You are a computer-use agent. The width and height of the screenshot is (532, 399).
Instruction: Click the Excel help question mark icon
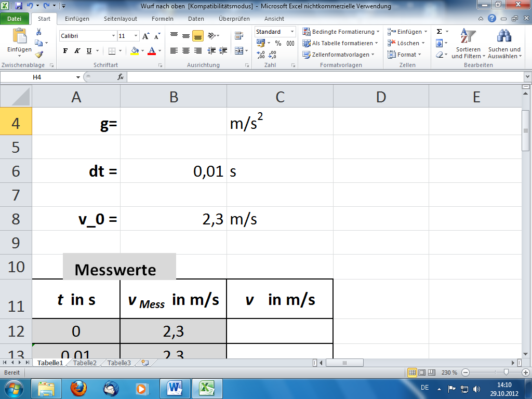[492, 19]
